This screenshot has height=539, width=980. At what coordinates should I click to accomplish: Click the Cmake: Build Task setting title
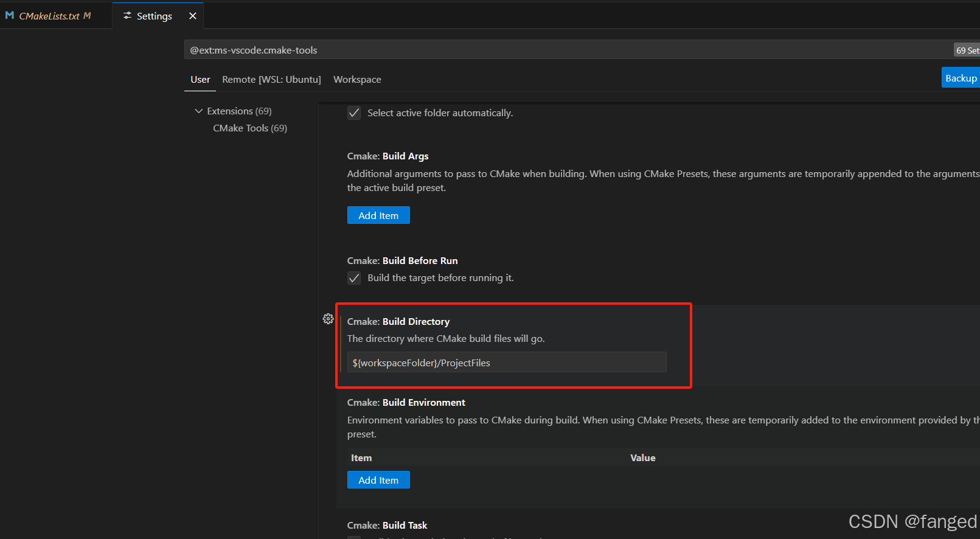387,526
